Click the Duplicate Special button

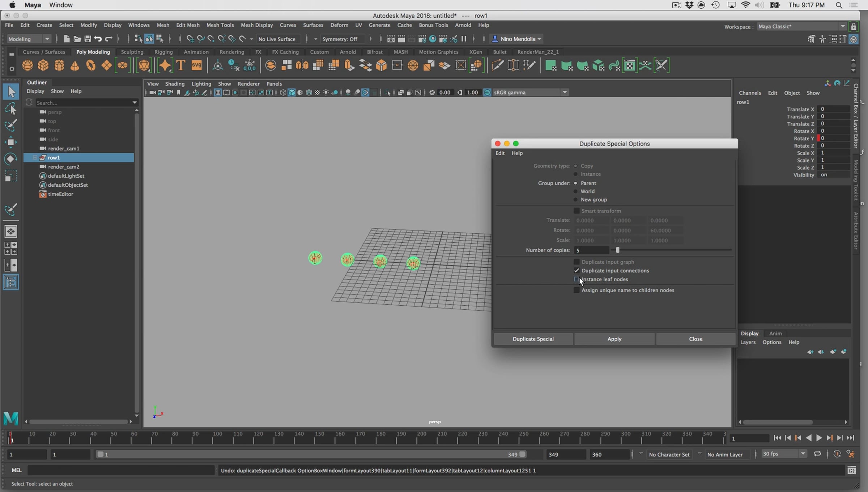click(x=533, y=339)
